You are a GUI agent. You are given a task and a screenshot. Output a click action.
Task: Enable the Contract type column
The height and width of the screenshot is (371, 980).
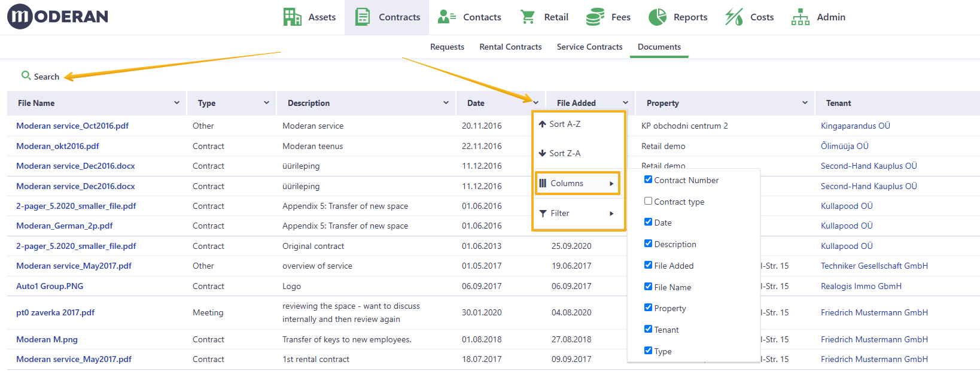click(x=648, y=201)
